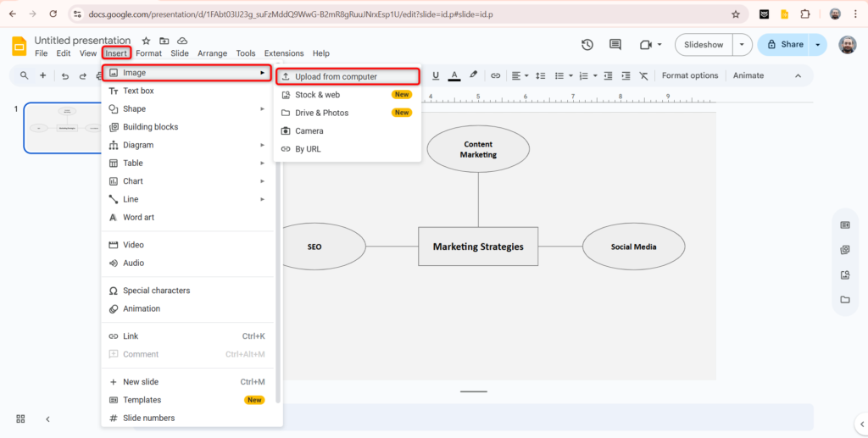Collapse the toolbar with the chevron-up
The height and width of the screenshot is (438, 868).
(798, 75)
